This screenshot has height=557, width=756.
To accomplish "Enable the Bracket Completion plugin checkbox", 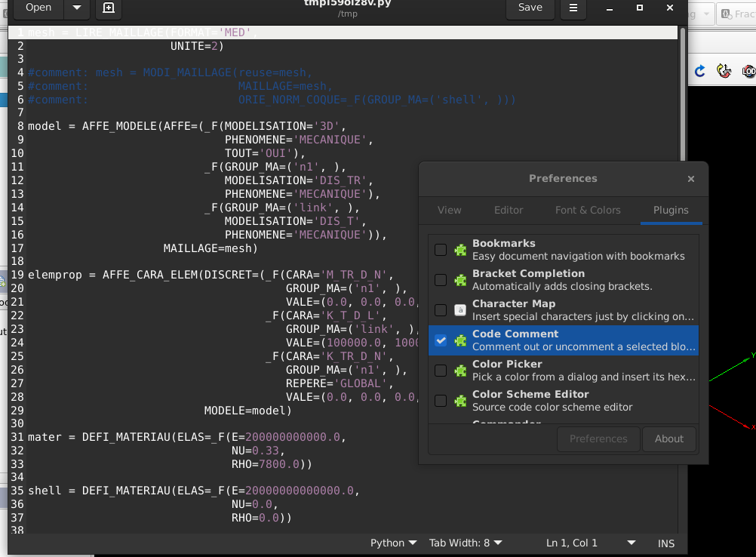I will pyautogui.click(x=441, y=280).
